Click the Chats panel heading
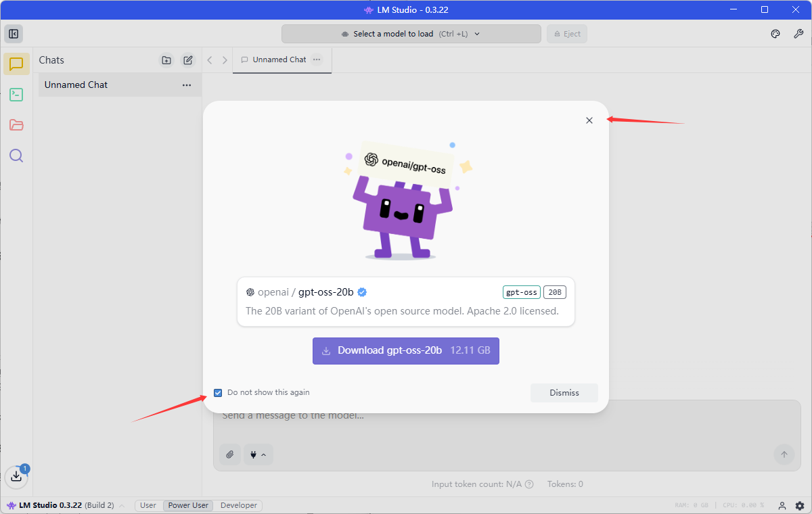This screenshot has height=514, width=812. pos(51,60)
